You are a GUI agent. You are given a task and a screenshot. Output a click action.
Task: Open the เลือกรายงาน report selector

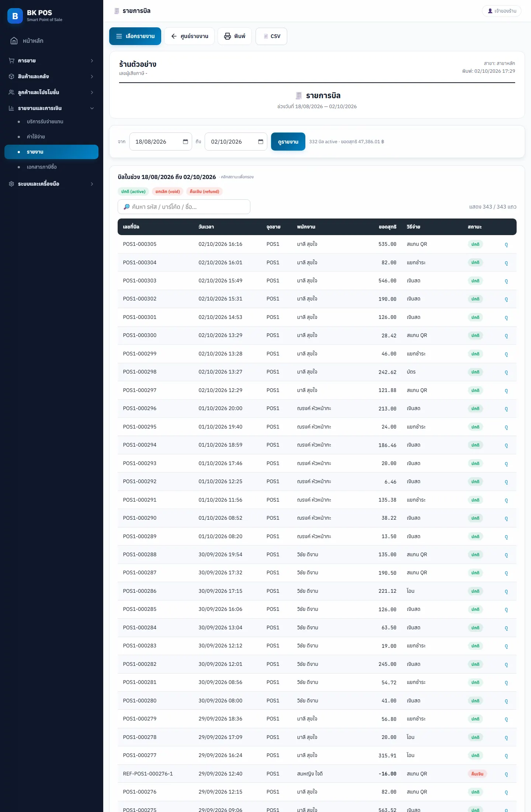pos(135,36)
